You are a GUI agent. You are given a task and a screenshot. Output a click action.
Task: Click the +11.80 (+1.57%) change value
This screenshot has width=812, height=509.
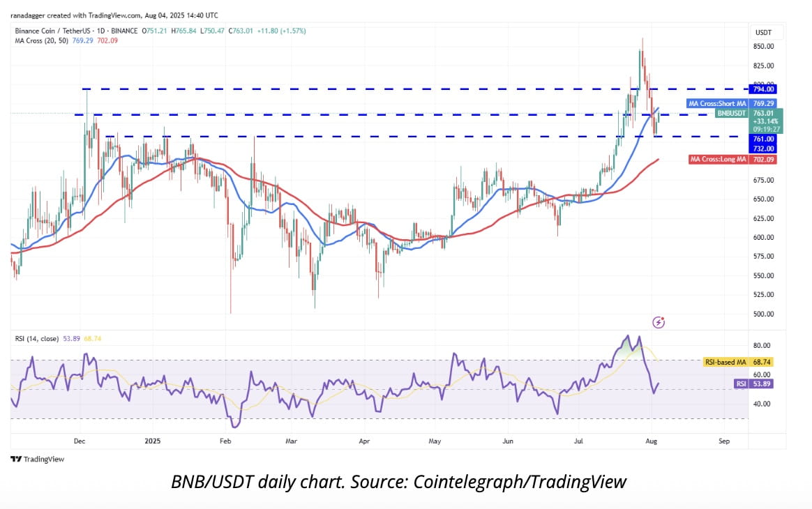(281, 31)
